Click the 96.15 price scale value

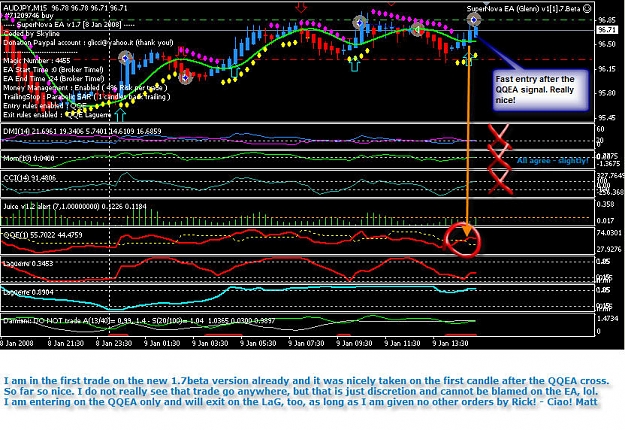607,69
